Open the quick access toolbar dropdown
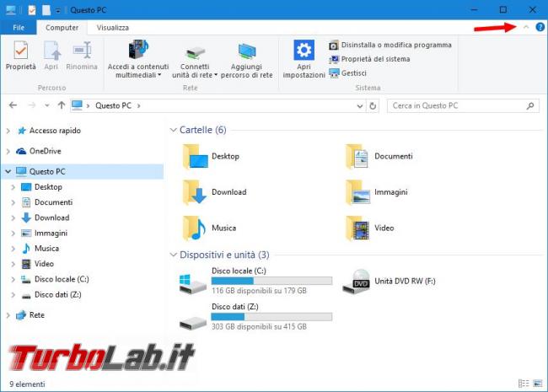 coord(58,10)
